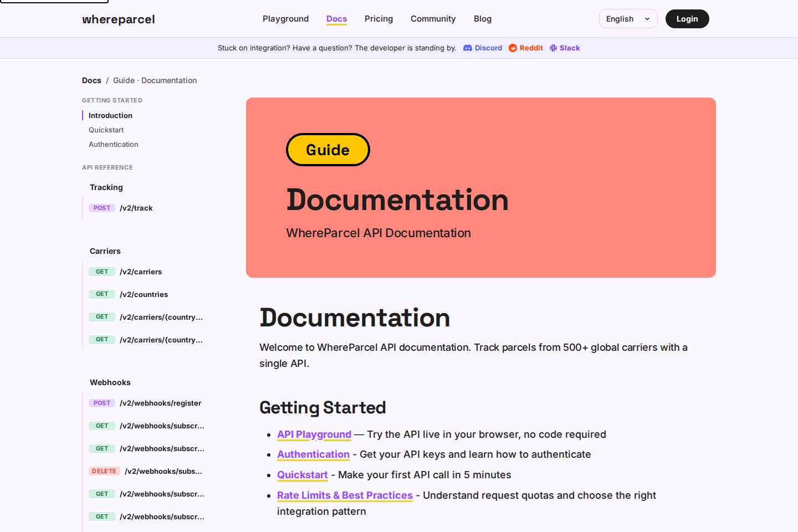Open the GET /v2/carriers endpoint

(x=125, y=272)
